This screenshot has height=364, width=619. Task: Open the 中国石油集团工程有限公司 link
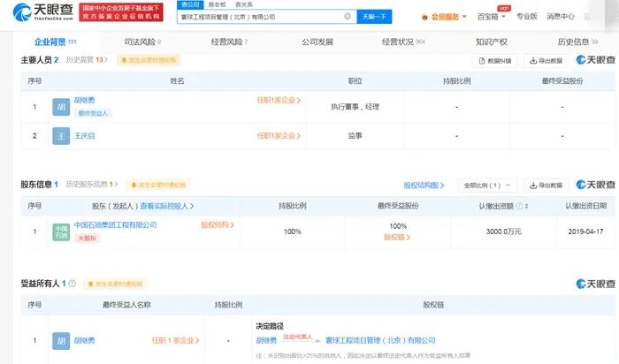(115, 225)
